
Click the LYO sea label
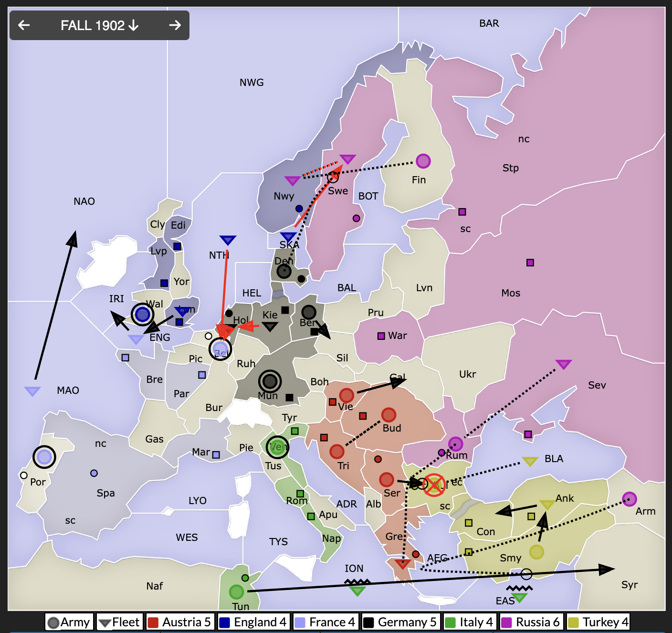198,501
